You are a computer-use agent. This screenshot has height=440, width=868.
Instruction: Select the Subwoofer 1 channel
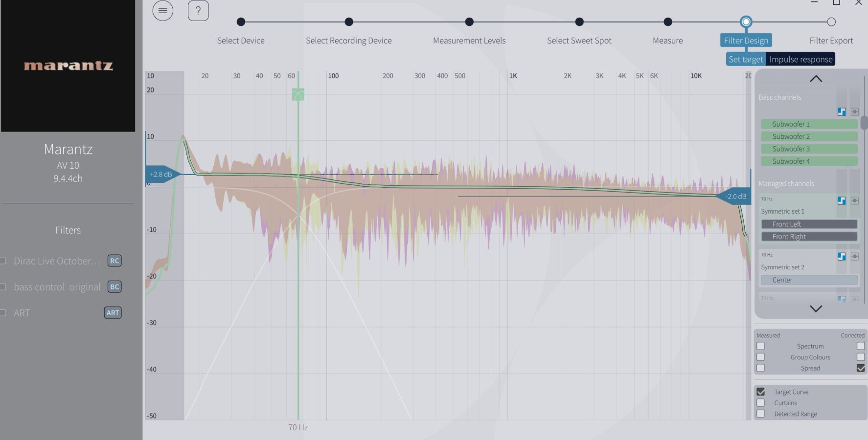pos(809,124)
